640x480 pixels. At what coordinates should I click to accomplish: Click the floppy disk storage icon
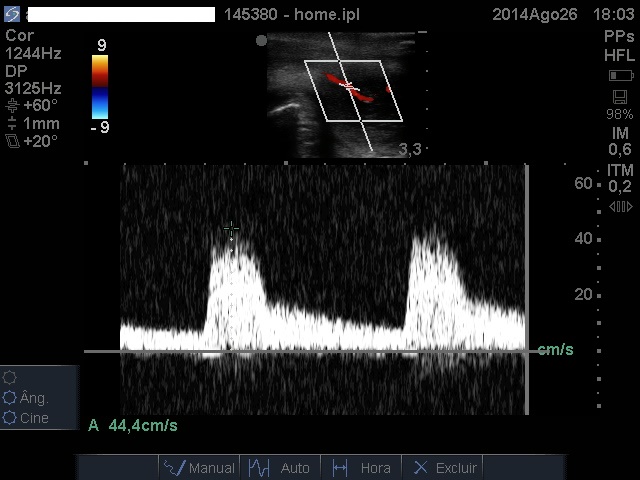pyautogui.click(x=620, y=97)
